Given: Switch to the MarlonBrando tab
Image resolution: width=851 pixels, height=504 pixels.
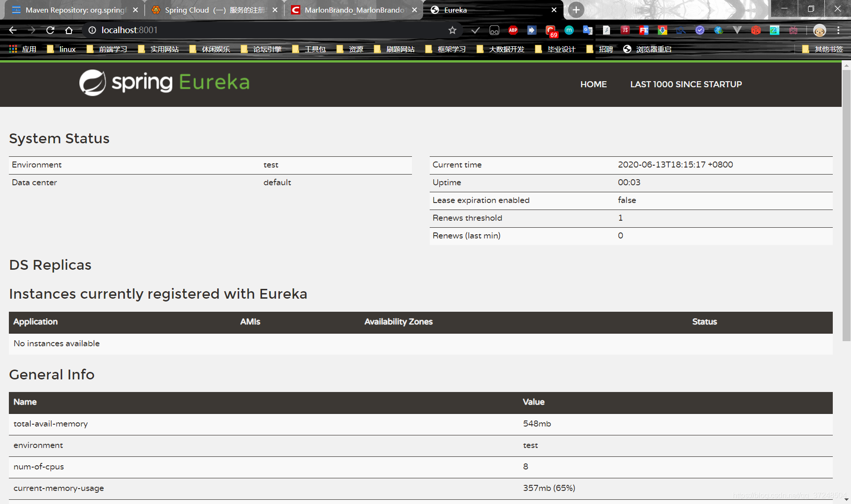Looking at the screenshot, I should [x=354, y=10].
